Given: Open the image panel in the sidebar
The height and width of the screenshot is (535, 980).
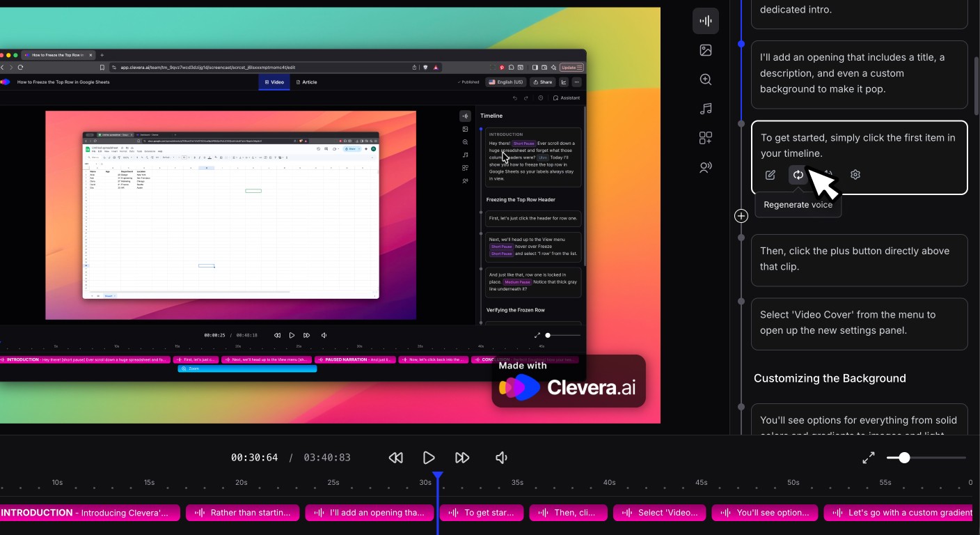Looking at the screenshot, I should pos(706,50).
